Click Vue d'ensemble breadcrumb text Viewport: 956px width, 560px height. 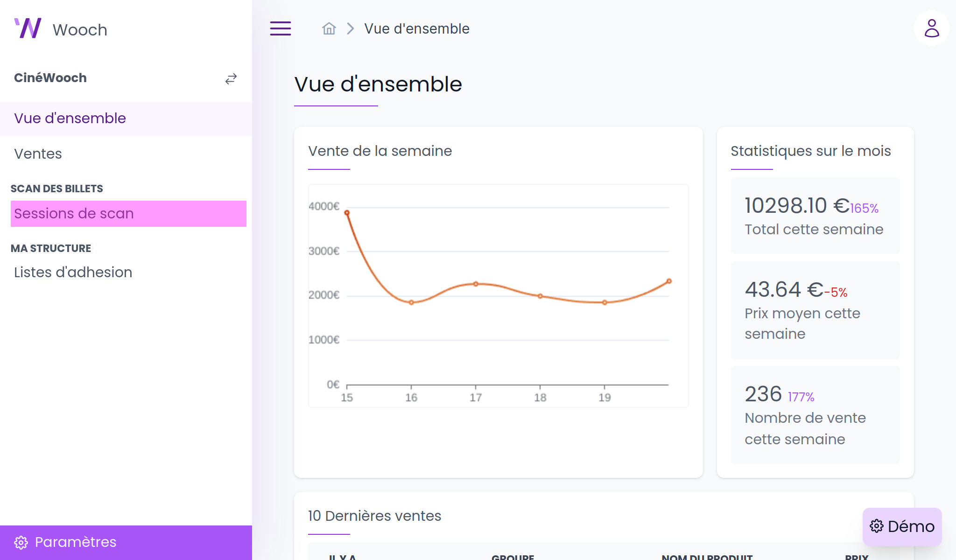pos(417,29)
